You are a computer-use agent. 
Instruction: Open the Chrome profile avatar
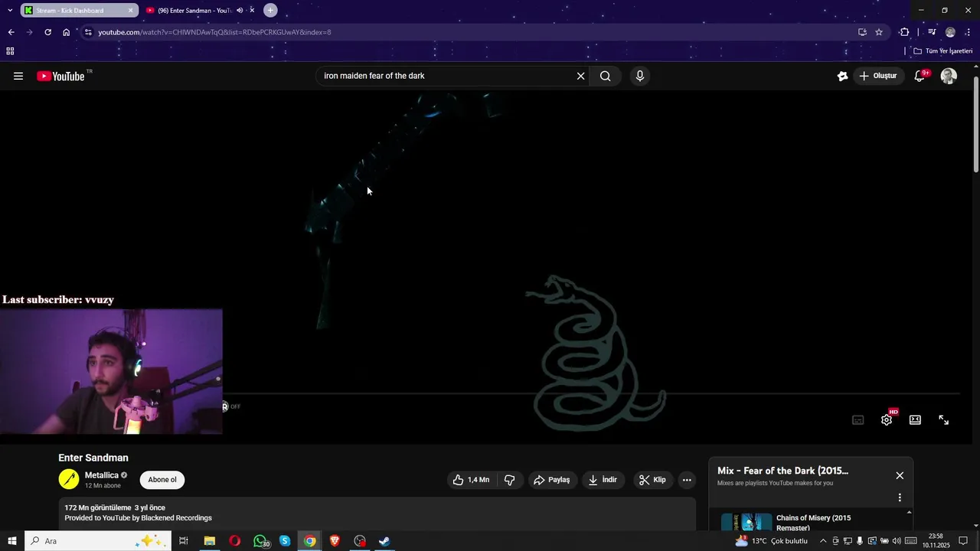pyautogui.click(x=950, y=32)
